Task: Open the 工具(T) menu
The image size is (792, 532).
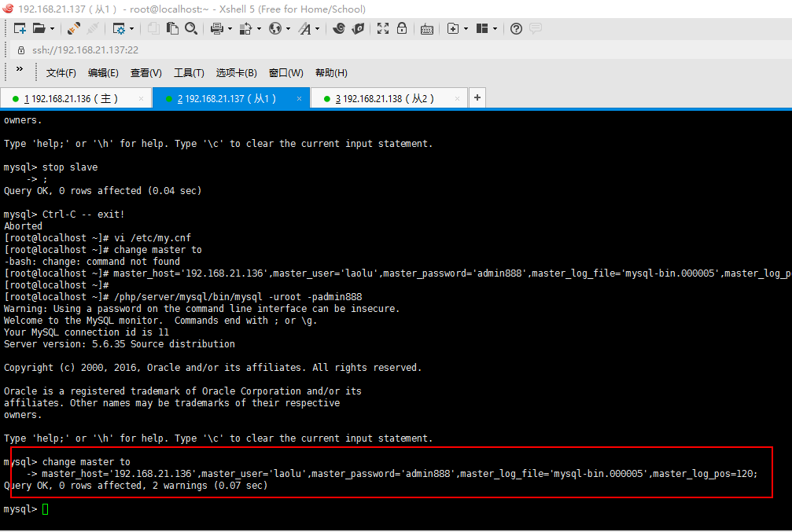Action: [x=189, y=73]
